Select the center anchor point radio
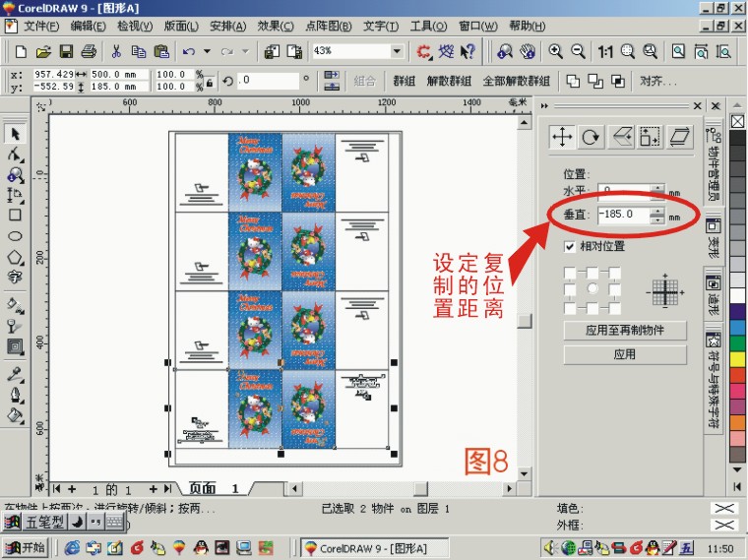The image size is (748, 560). (592, 288)
